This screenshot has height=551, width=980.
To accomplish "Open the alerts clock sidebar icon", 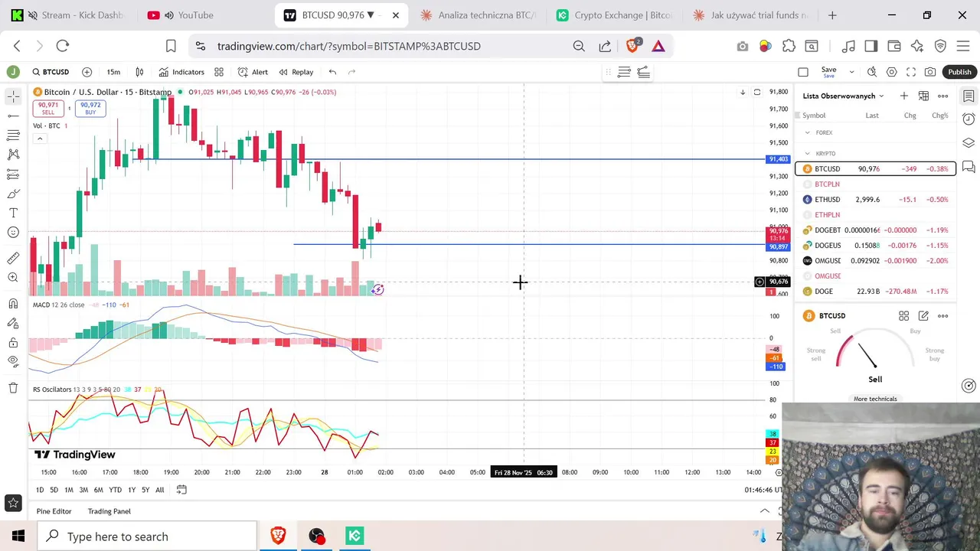I will click(969, 119).
